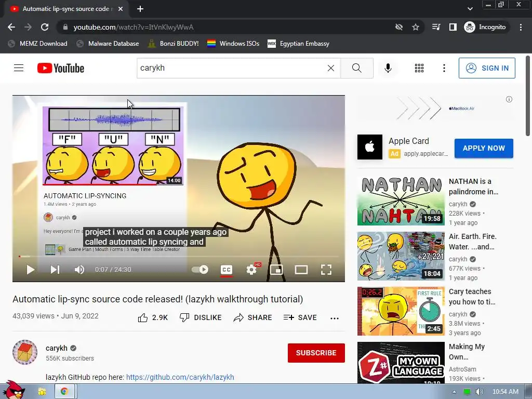Open Making My Own Language video thumbnail
The width and height of the screenshot is (532, 399).
tap(401, 362)
